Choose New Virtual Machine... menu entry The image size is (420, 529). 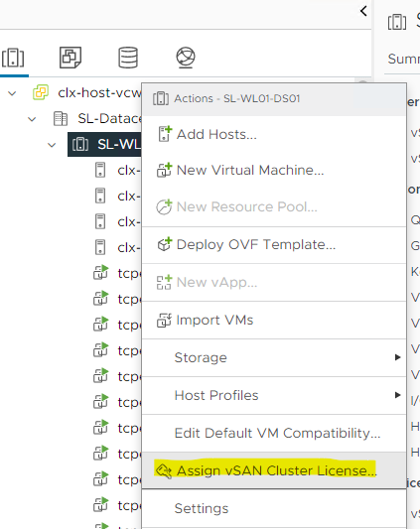274,170
